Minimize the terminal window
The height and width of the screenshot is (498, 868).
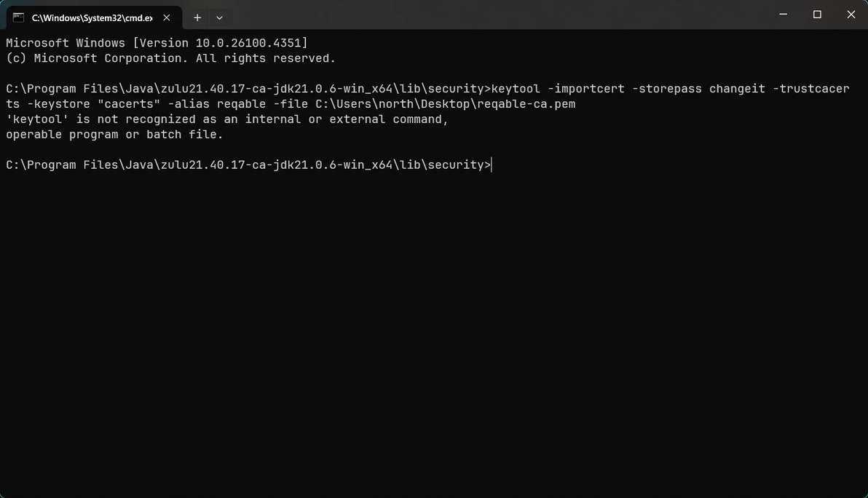click(x=784, y=15)
